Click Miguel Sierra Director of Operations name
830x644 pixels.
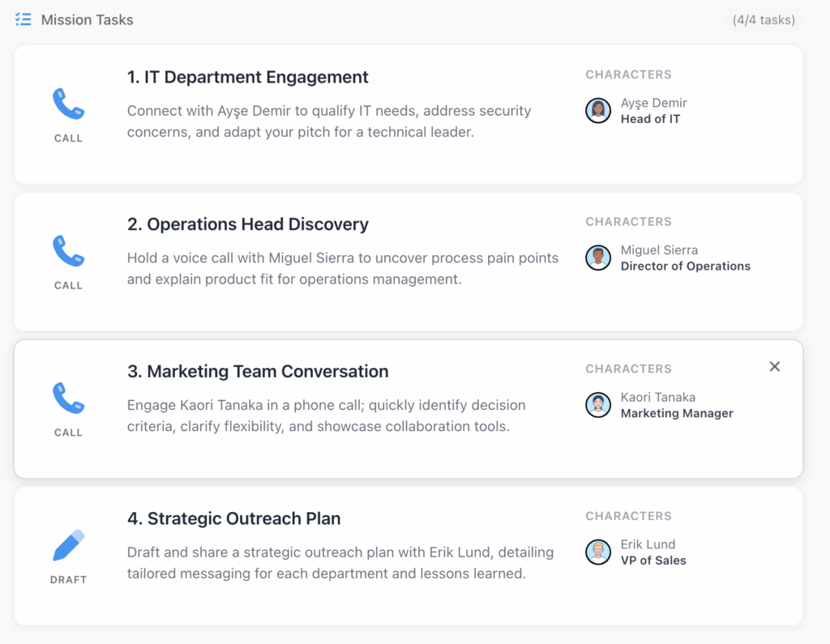point(659,250)
